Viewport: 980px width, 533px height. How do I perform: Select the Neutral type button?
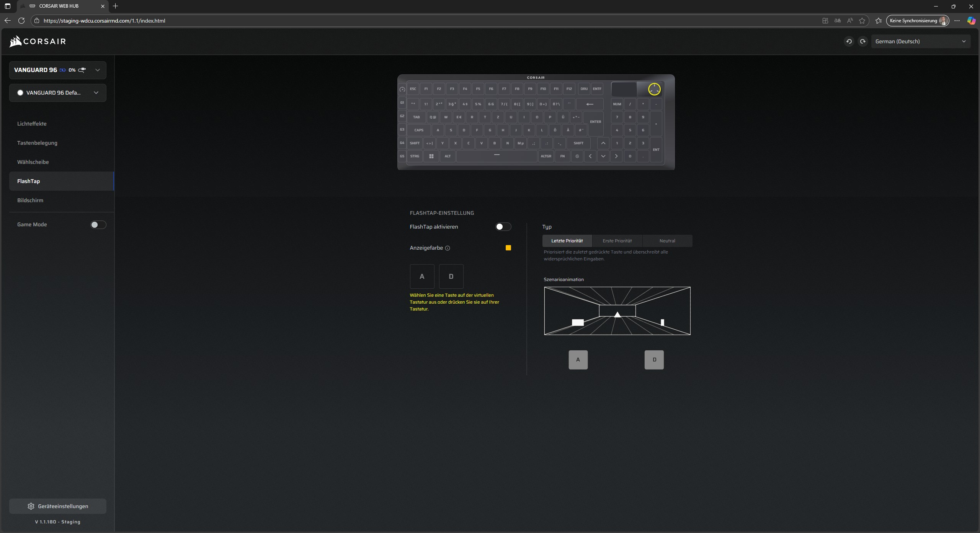click(667, 241)
